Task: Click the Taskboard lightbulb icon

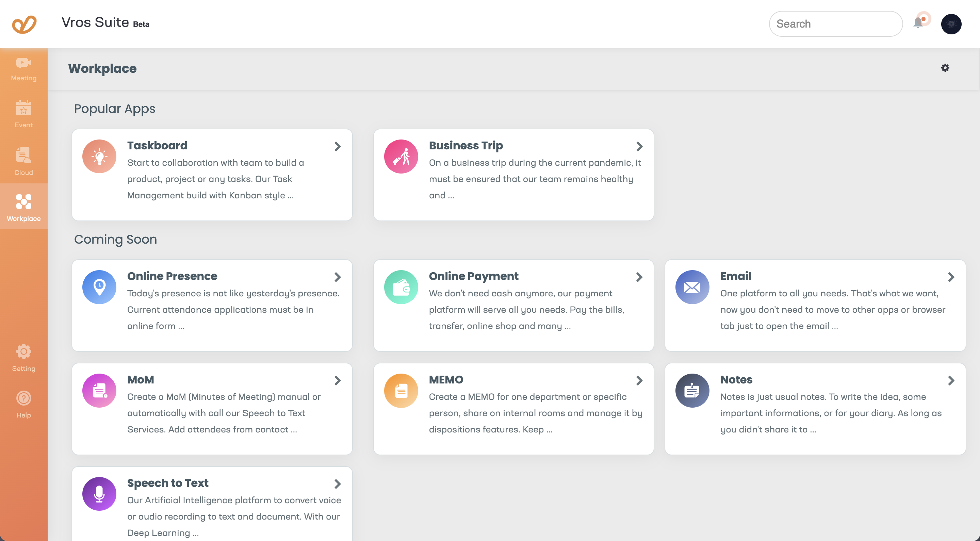Action: pyautogui.click(x=99, y=157)
